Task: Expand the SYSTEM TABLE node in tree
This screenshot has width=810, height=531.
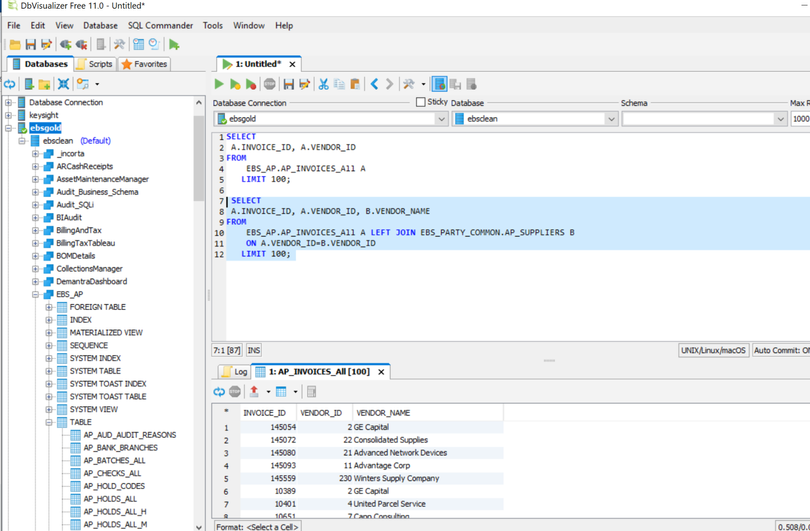Action: point(49,371)
